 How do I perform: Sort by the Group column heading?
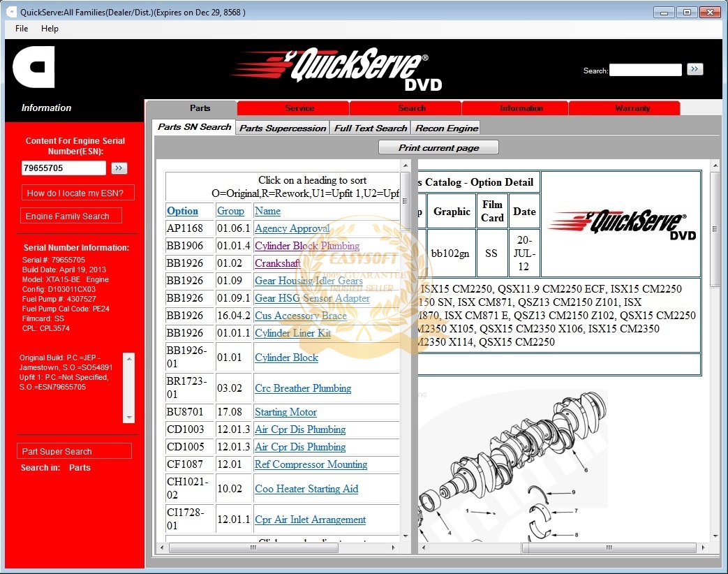[x=230, y=212]
